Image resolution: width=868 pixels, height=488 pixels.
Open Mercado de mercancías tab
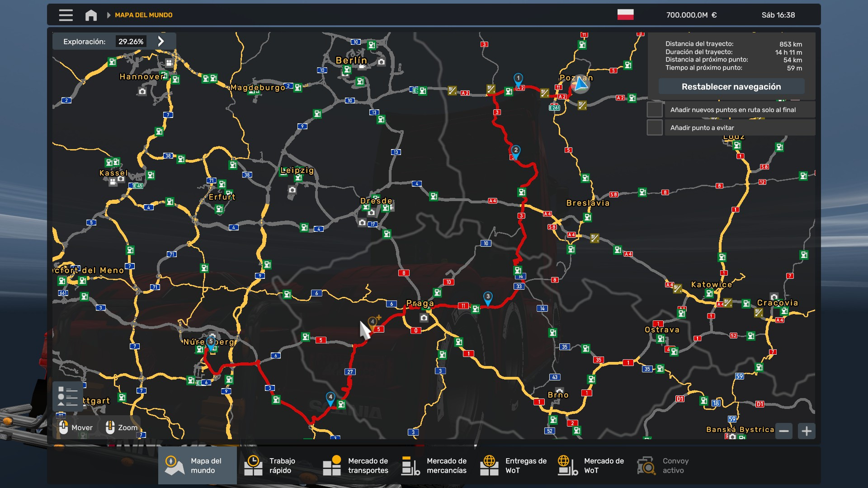pos(434,465)
